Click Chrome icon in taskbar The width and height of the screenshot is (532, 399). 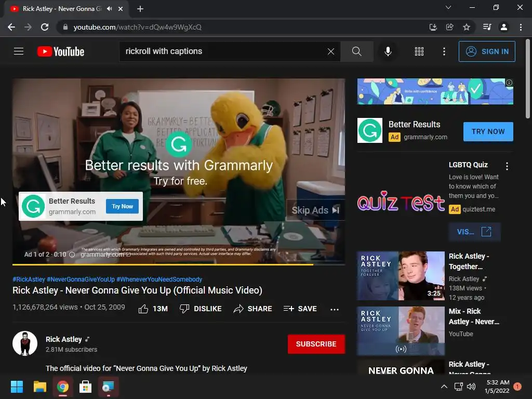[63, 387]
